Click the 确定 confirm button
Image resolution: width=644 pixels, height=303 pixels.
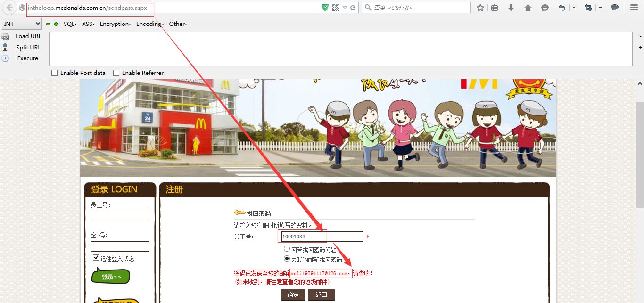pyautogui.click(x=293, y=295)
